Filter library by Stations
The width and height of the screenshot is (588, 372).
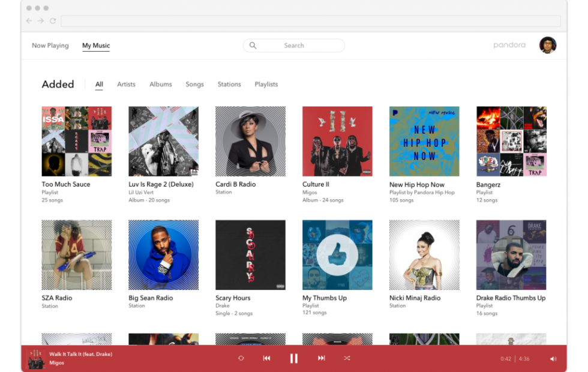click(229, 85)
